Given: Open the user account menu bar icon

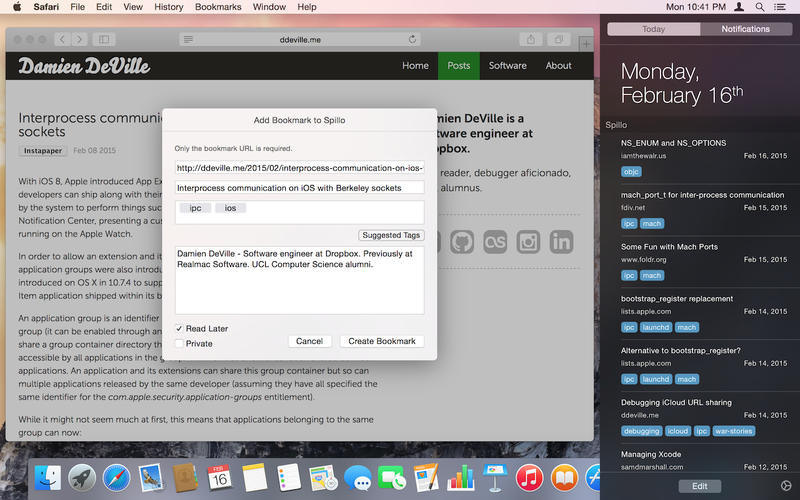Looking at the screenshot, I should [739, 7].
